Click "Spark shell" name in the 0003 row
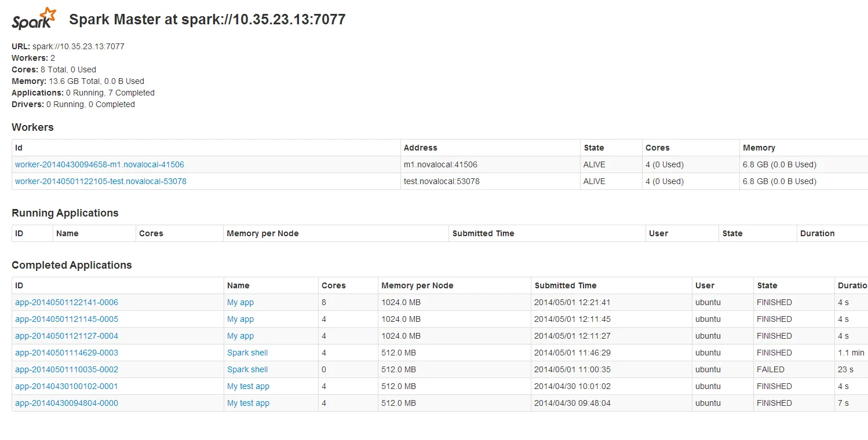The height and width of the screenshot is (440, 868). pyautogui.click(x=247, y=353)
